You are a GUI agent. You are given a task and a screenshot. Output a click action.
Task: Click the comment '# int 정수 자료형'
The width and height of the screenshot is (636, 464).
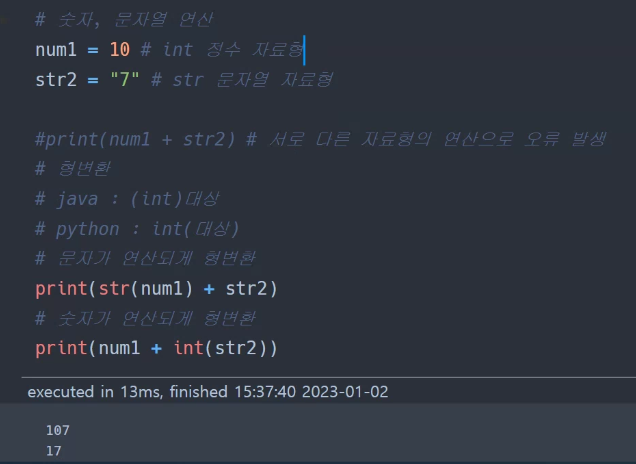222,50
